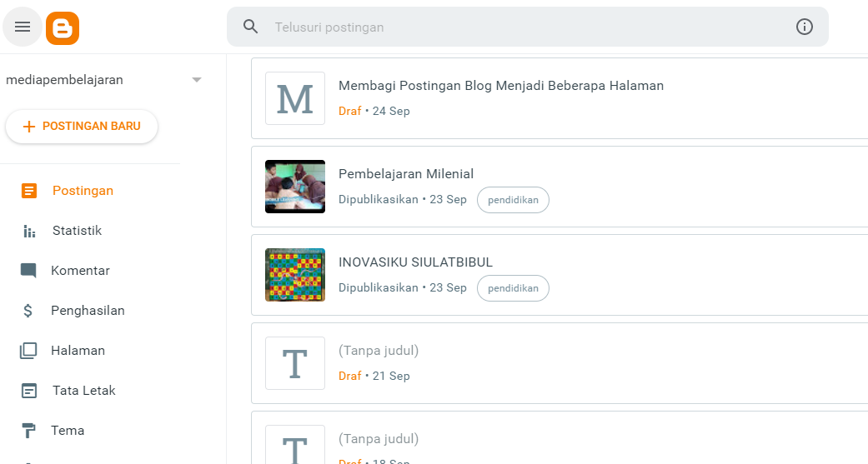Click T thumbnail of 21 Sep draft

click(x=295, y=363)
